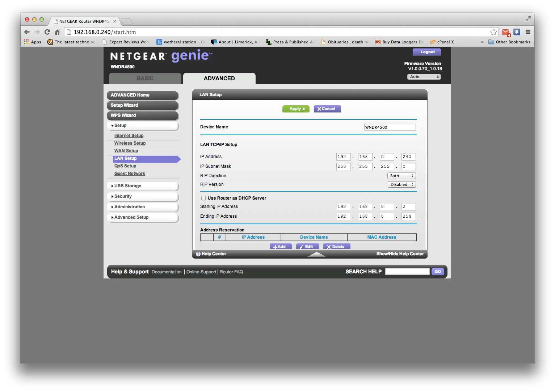This screenshot has width=555, height=392.
Task: Edit the selected address reservation
Action: 307,247
